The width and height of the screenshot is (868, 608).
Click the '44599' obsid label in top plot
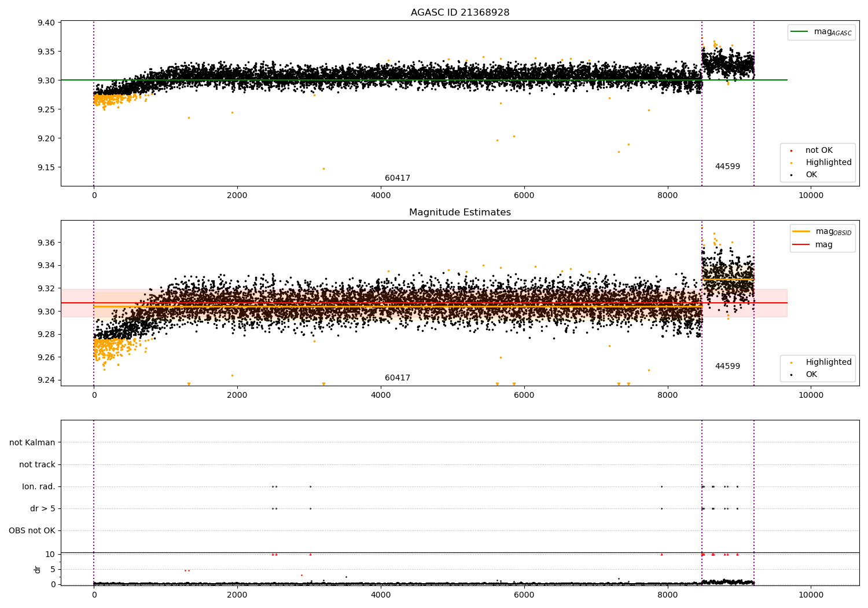727,167
